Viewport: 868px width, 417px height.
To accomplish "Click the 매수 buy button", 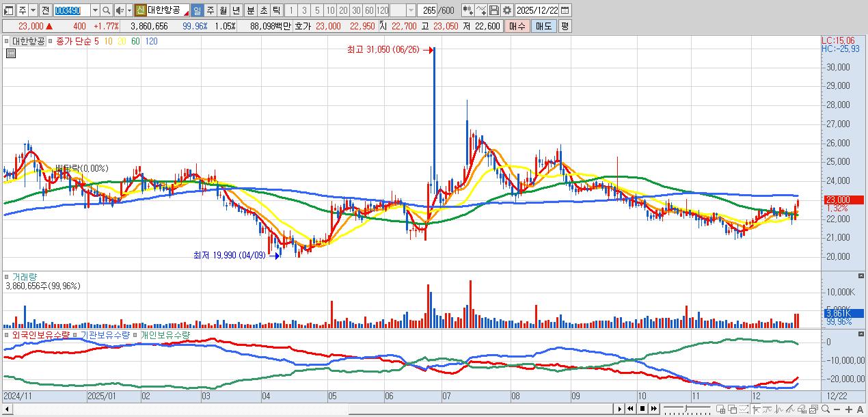I will pos(517,26).
